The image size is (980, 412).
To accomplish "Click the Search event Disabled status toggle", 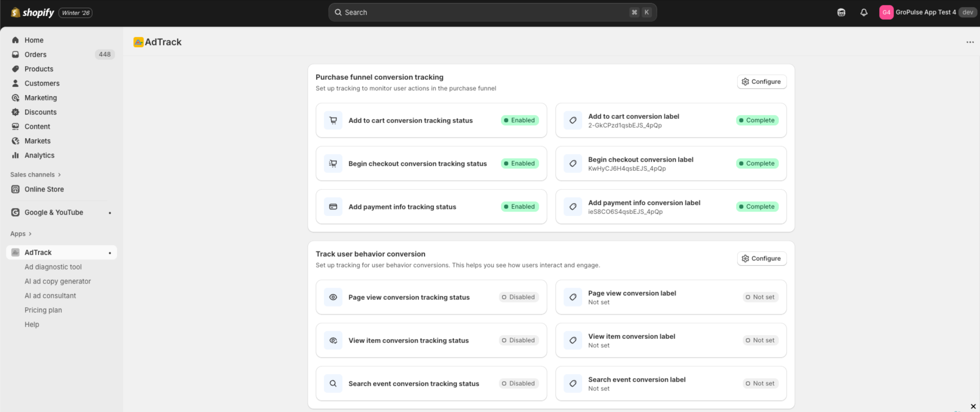I will point(518,383).
